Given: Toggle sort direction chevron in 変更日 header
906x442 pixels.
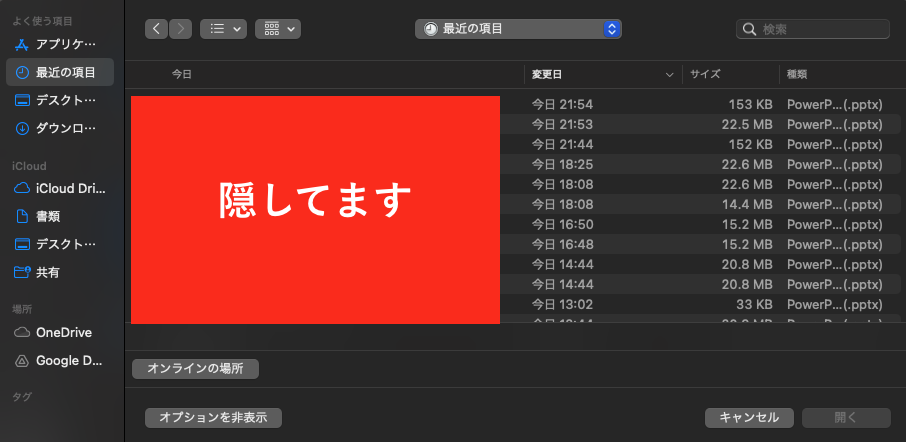Looking at the screenshot, I should pos(670,75).
